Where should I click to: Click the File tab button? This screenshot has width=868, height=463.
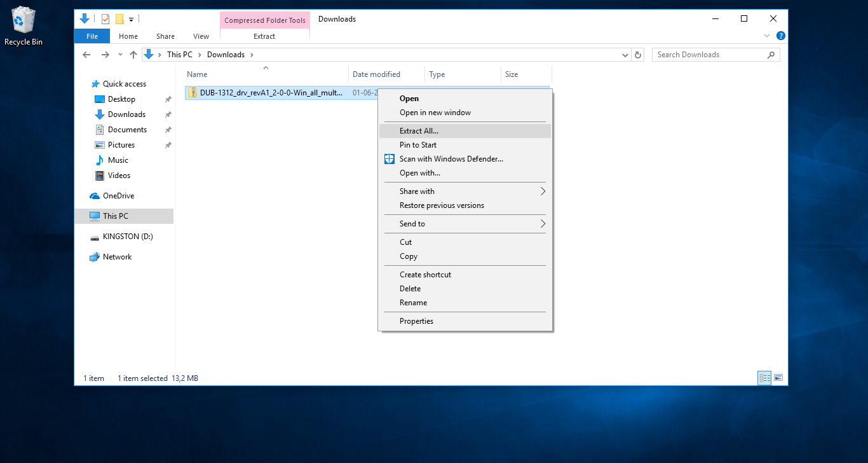point(92,36)
